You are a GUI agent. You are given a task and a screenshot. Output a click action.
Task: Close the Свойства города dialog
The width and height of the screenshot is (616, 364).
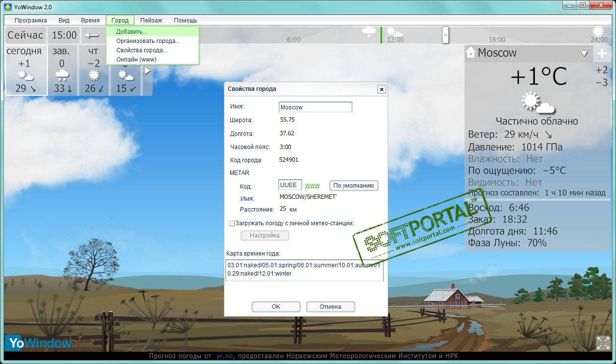click(x=381, y=89)
